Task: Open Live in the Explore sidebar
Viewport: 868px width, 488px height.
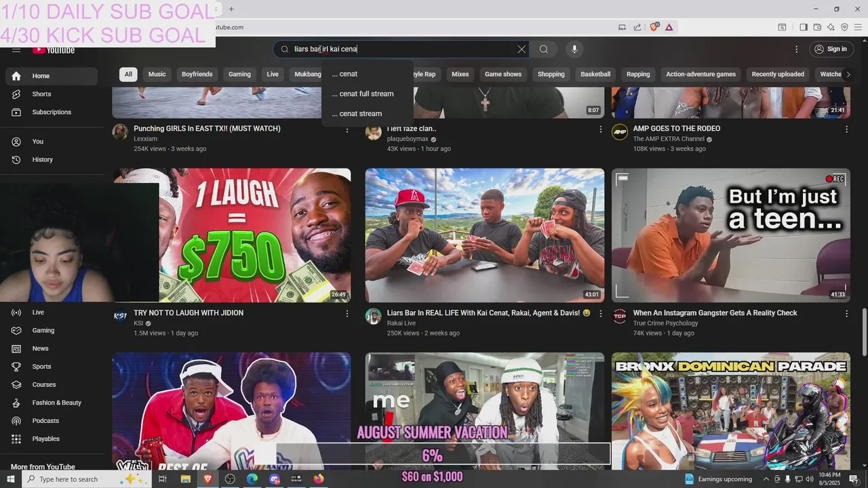Action: point(52,312)
